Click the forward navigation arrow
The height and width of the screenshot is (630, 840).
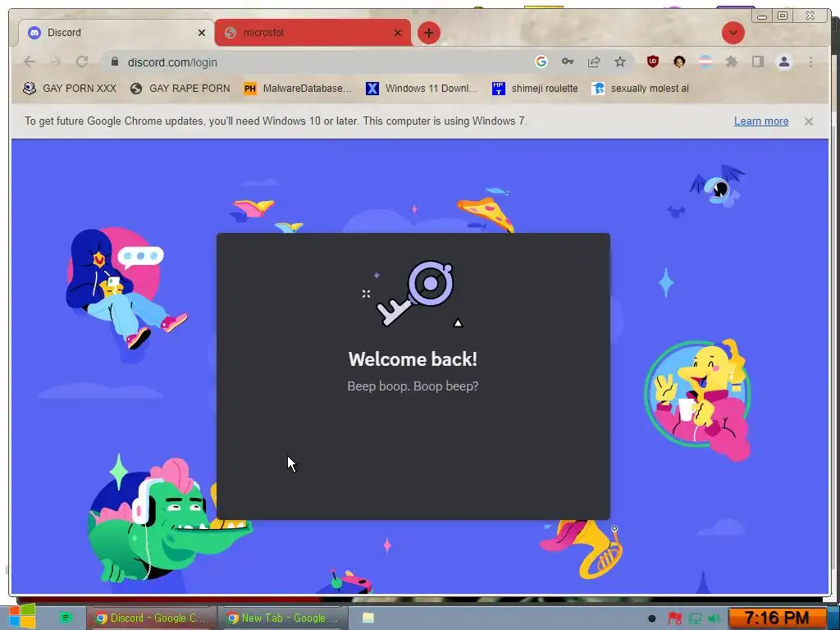point(56,62)
